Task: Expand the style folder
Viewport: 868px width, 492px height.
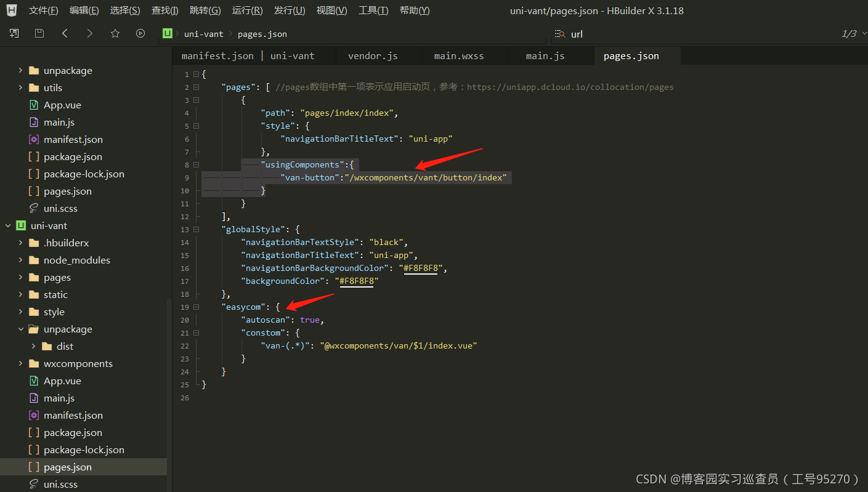Action: (x=21, y=312)
